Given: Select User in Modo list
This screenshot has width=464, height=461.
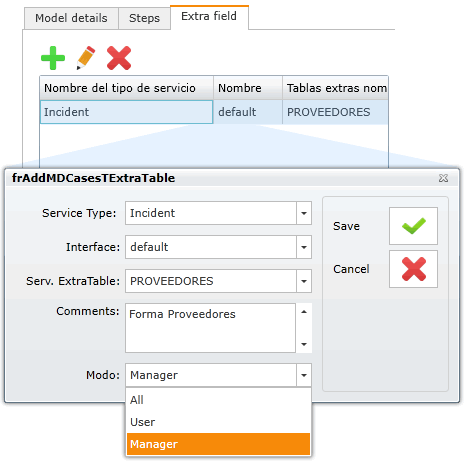Looking at the screenshot, I should [x=218, y=422].
